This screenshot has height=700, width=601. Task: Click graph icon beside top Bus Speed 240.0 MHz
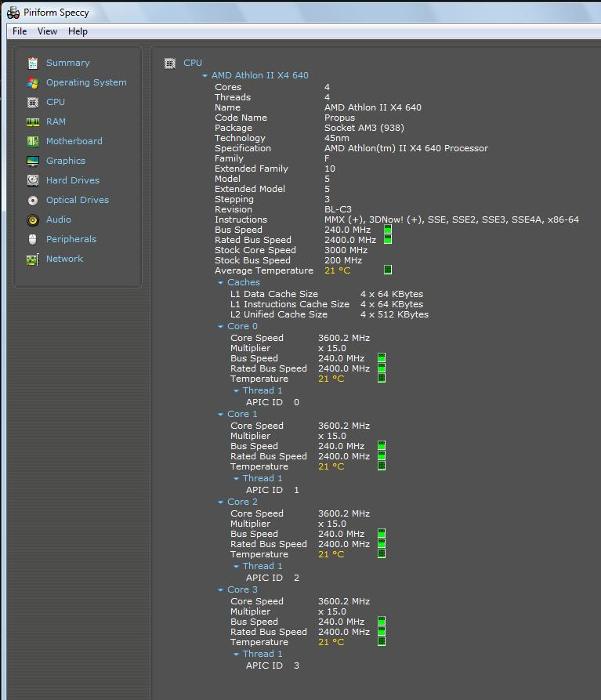point(388,230)
